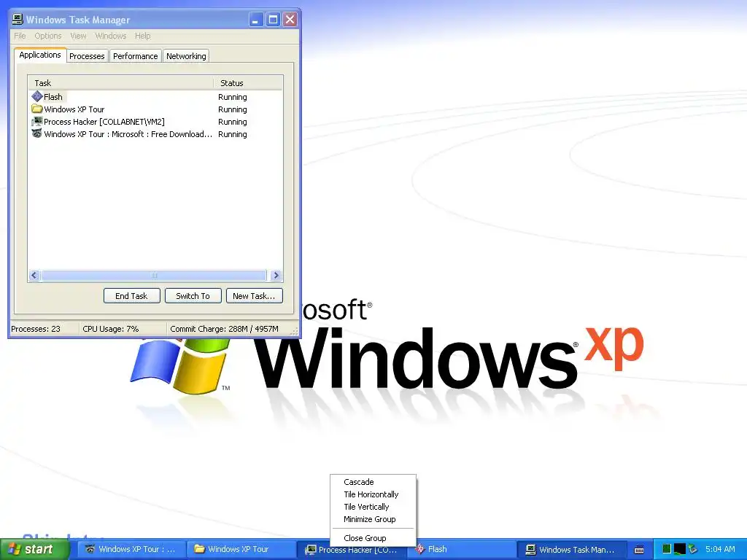Click the End Task button

[x=131, y=296]
